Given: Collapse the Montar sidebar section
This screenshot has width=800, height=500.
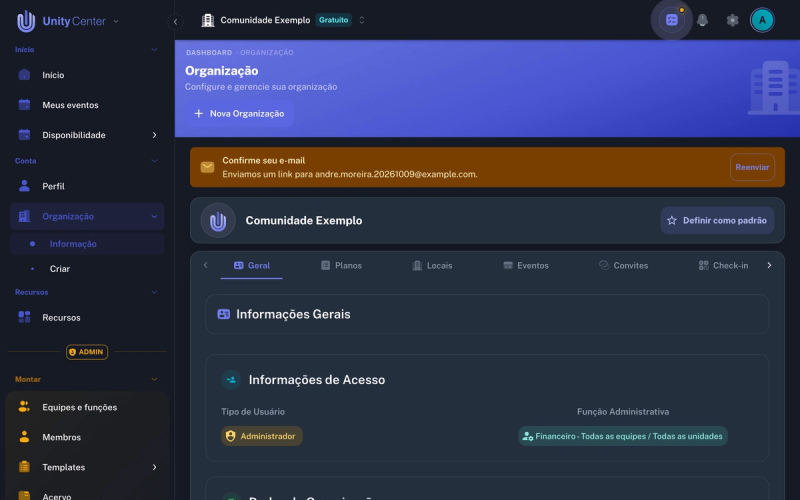Looking at the screenshot, I should coord(154,380).
